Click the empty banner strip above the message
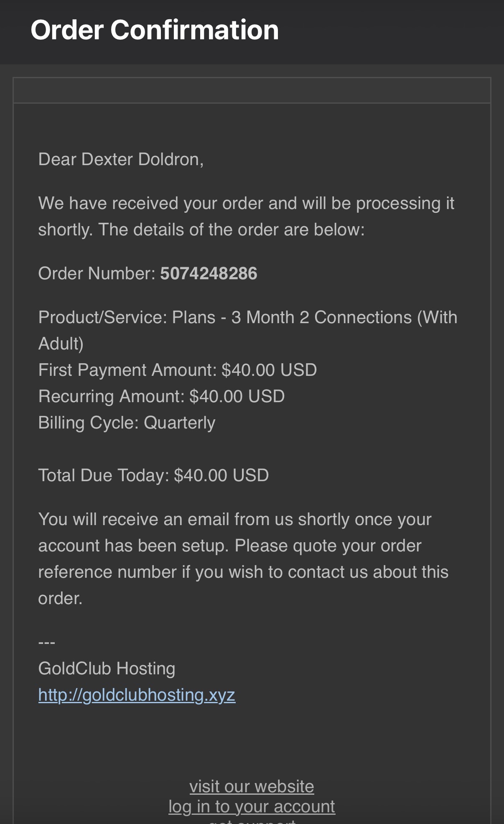Screen dimensions: 504x824 click(x=252, y=90)
